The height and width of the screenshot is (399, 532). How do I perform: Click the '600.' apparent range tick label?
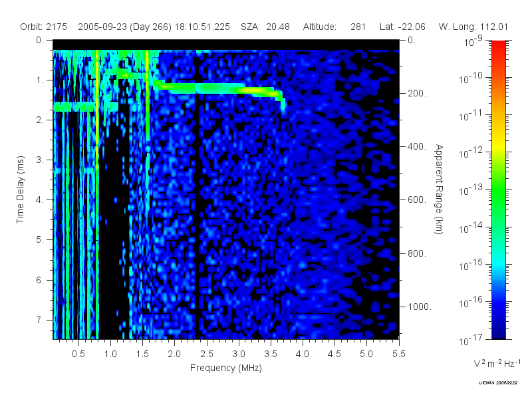[x=417, y=200]
